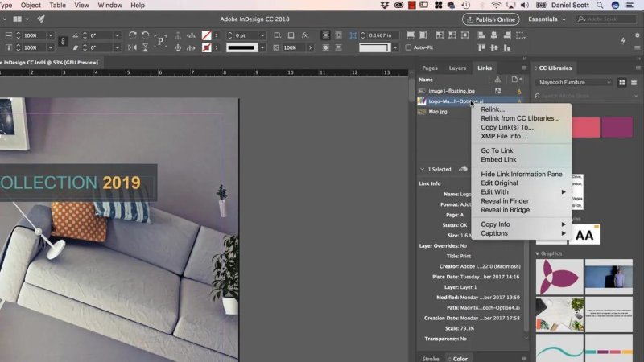Click the align right edges icon

coord(507,35)
